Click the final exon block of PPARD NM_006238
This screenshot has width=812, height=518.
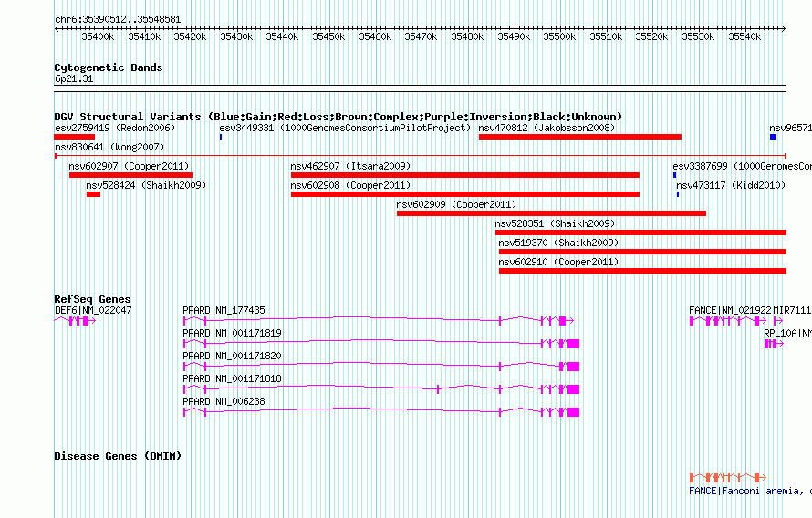click(573, 412)
